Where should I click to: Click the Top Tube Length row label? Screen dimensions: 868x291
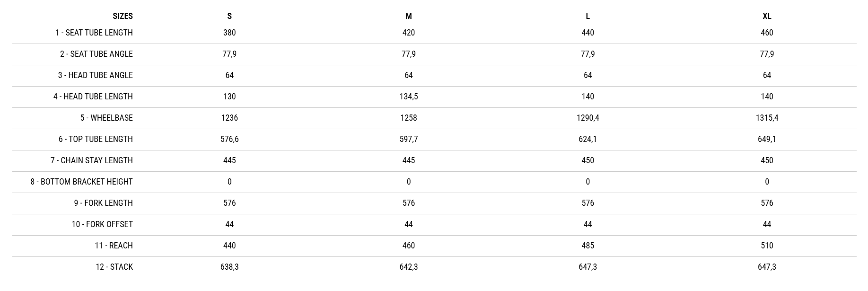pos(96,139)
